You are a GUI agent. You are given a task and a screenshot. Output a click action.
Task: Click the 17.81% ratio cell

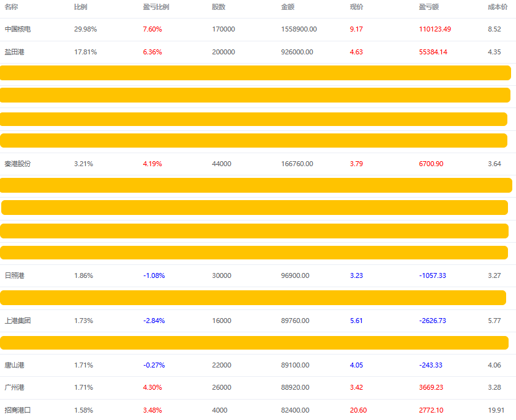pos(86,52)
